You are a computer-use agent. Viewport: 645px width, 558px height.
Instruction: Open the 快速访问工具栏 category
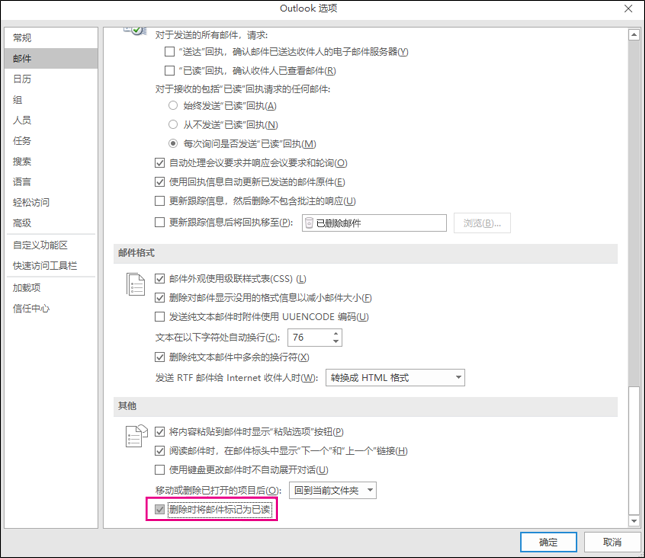pos(51,266)
